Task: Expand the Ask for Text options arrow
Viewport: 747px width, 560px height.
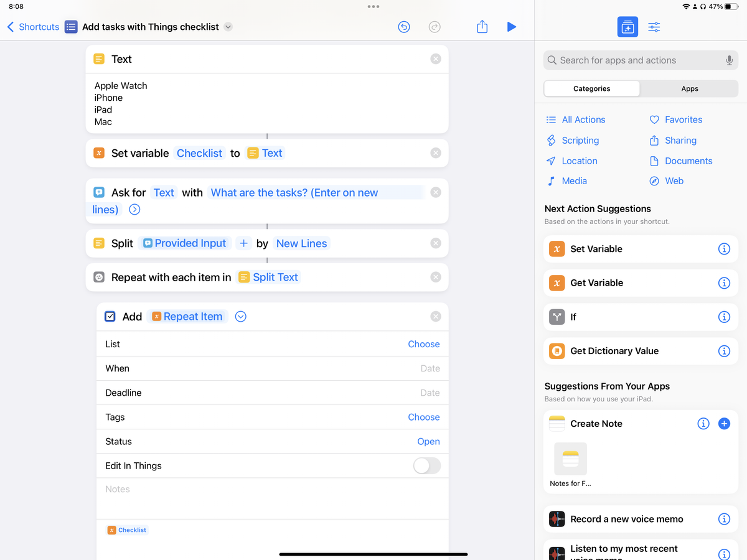Action: [134, 210]
